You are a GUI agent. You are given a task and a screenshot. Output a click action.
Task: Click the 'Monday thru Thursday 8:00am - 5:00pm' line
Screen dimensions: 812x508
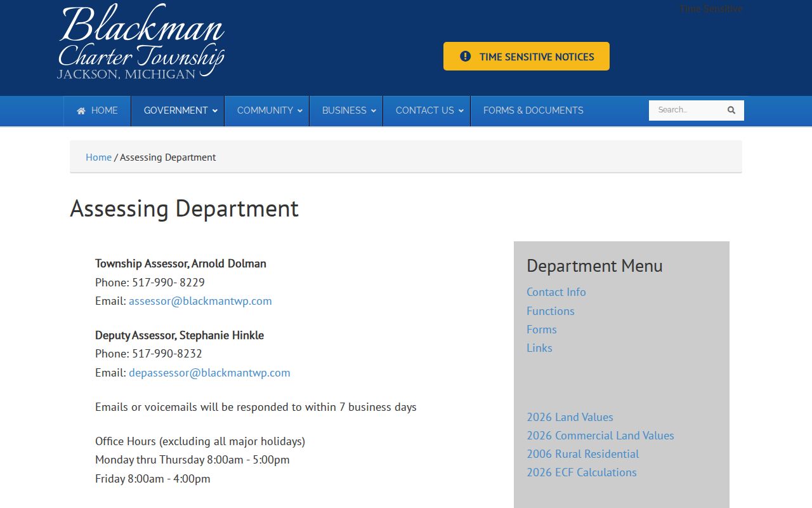(192, 459)
